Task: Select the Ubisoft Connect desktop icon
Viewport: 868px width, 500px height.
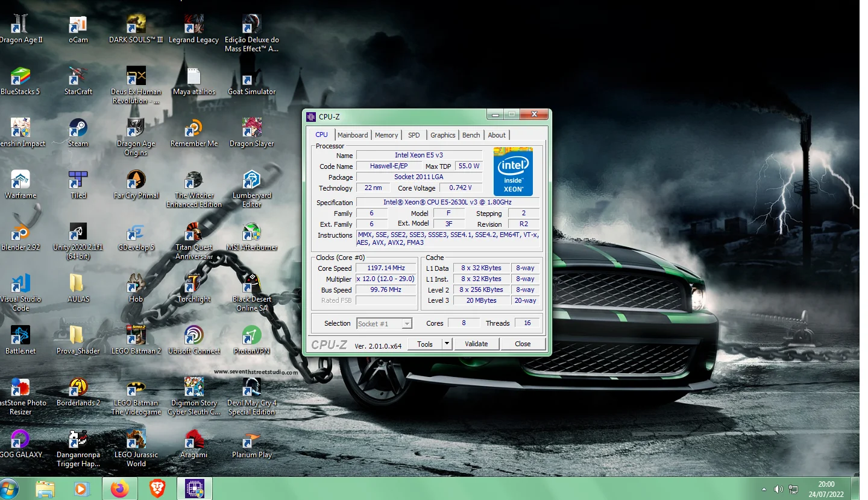Action: coord(193,336)
